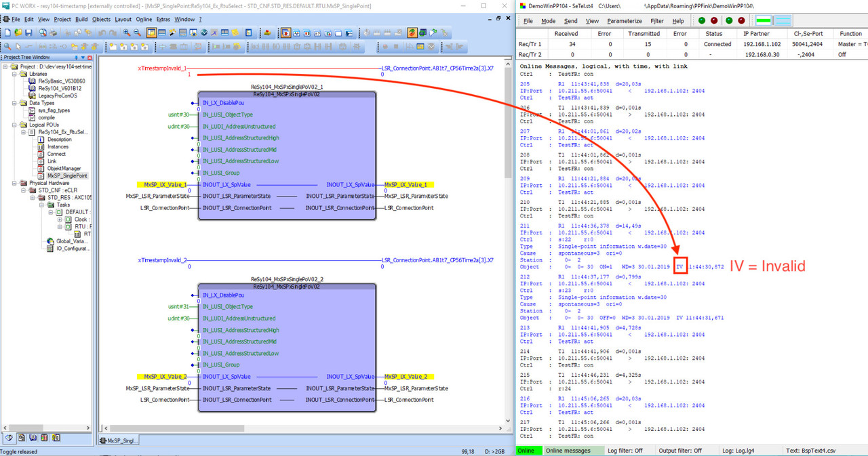Select ReSyBasic_V630B60 library in tree
Image resolution: width=868 pixels, height=456 pixels.
61,81
